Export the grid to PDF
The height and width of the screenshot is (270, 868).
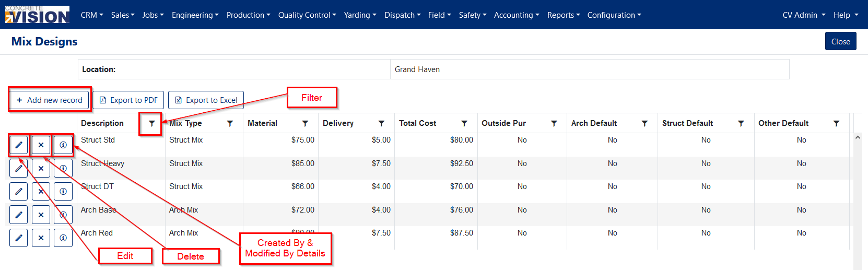click(x=128, y=100)
